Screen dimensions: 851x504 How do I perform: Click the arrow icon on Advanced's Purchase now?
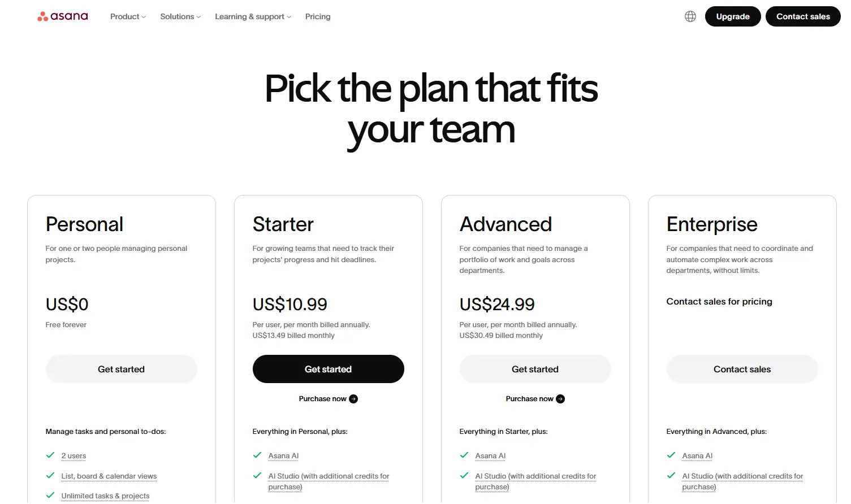tap(560, 398)
